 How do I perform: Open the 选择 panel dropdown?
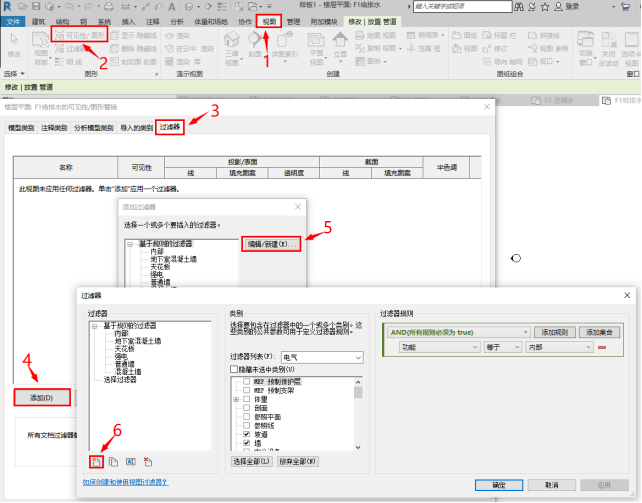[x=14, y=74]
